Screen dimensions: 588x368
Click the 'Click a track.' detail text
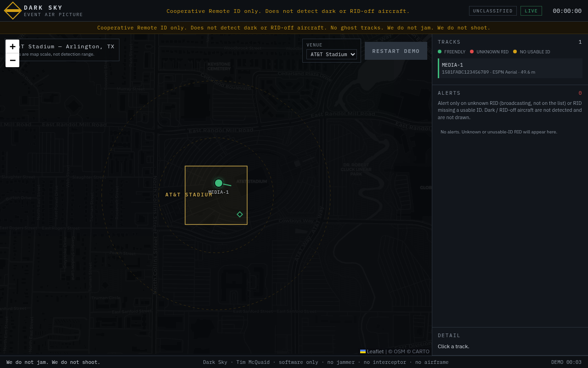click(453, 346)
